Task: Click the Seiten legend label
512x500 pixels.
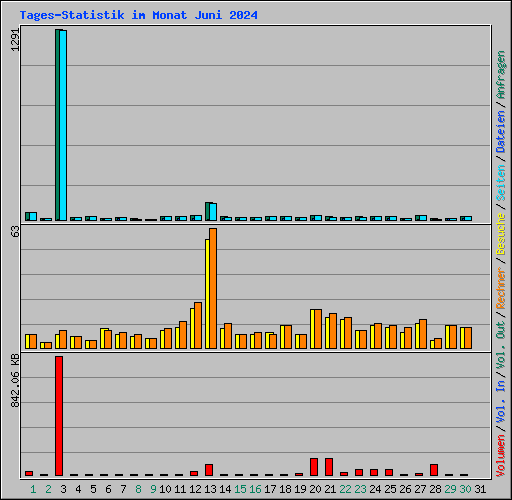Action: (x=501, y=183)
